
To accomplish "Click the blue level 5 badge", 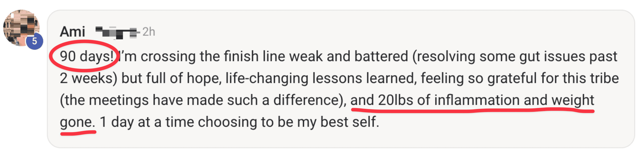I will 34,41.
